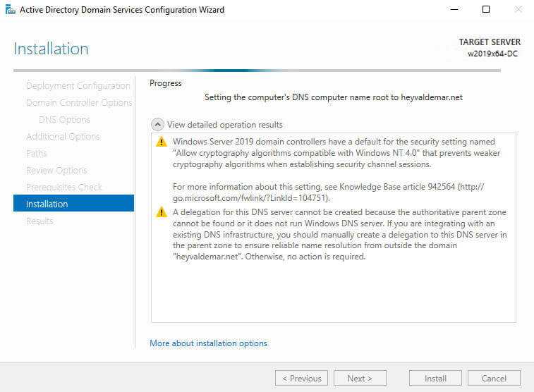Click the Previous button

301,378
